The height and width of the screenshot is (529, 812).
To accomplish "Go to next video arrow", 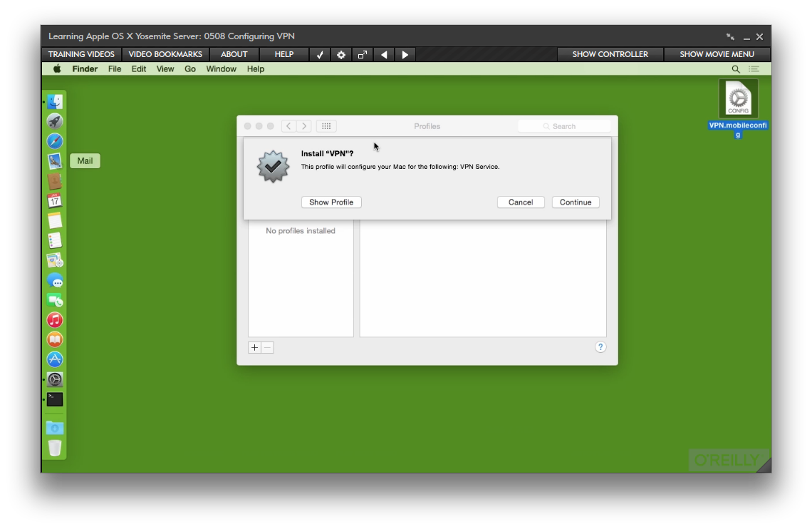I will point(405,54).
